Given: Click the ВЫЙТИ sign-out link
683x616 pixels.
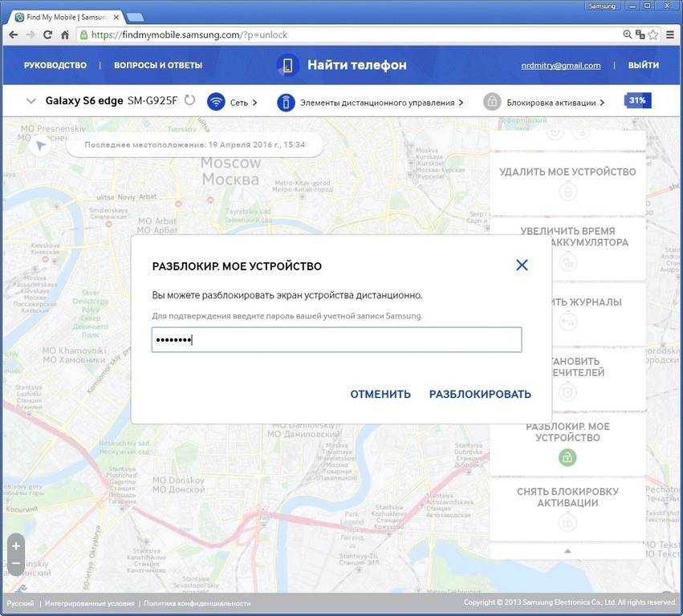Looking at the screenshot, I should tap(644, 66).
